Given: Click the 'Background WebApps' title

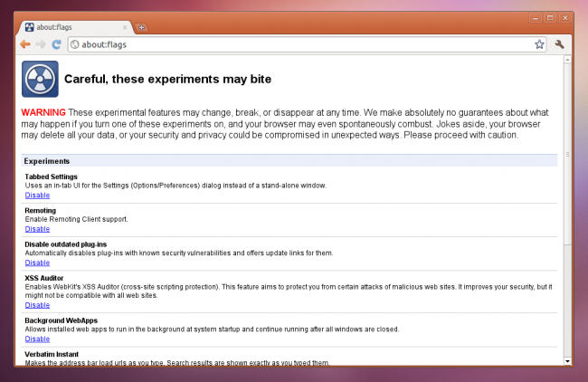Looking at the screenshot, I should coord(62,320).
